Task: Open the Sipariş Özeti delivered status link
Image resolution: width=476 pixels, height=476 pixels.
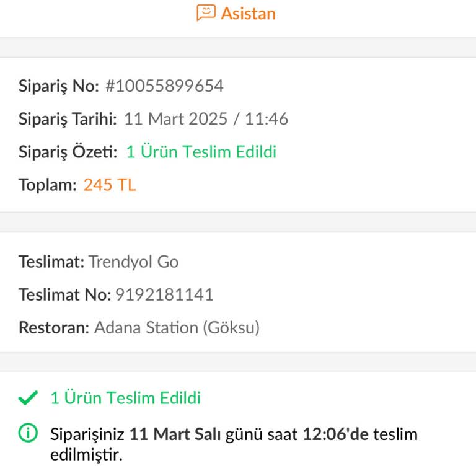Action: coord(201,152)
